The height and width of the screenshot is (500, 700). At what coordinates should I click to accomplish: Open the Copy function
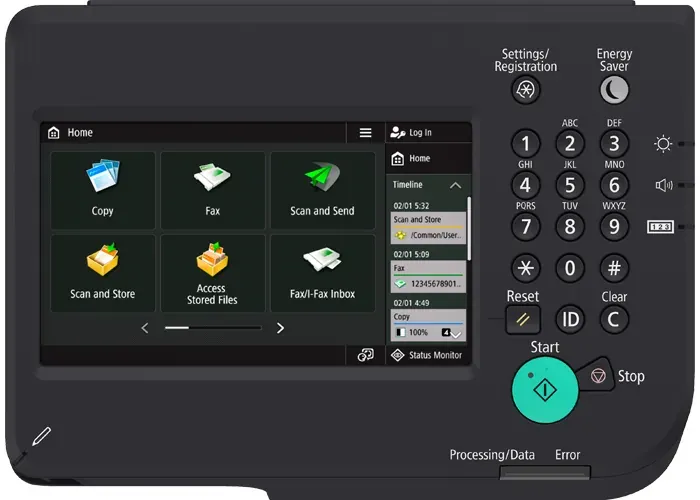103,190
